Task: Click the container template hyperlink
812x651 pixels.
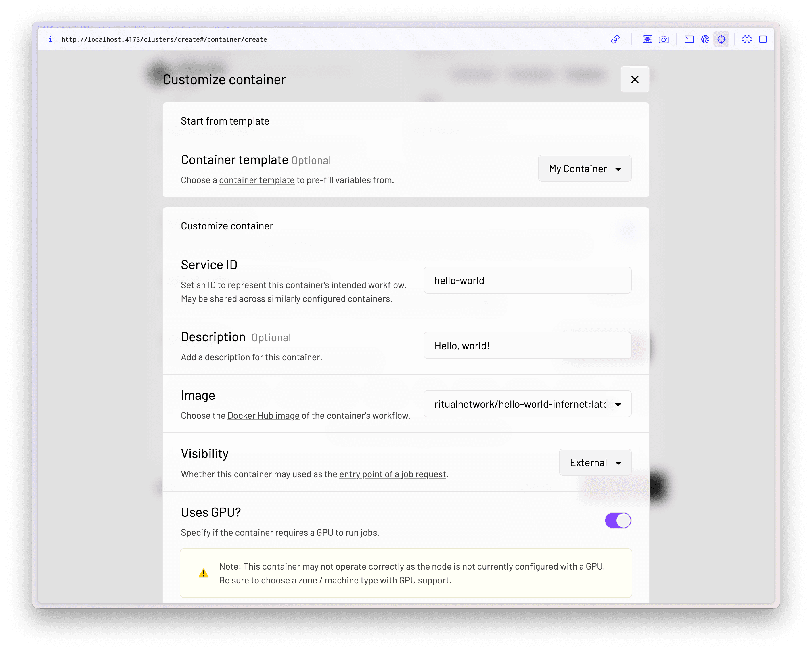Action: point(257,179)
